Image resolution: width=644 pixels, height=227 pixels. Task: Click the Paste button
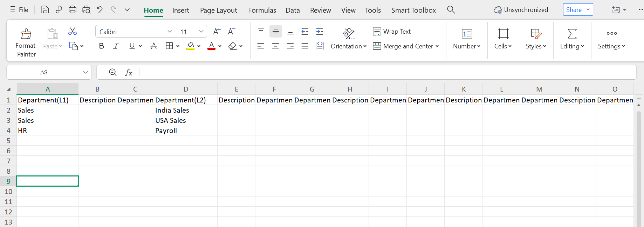point(53,39)
